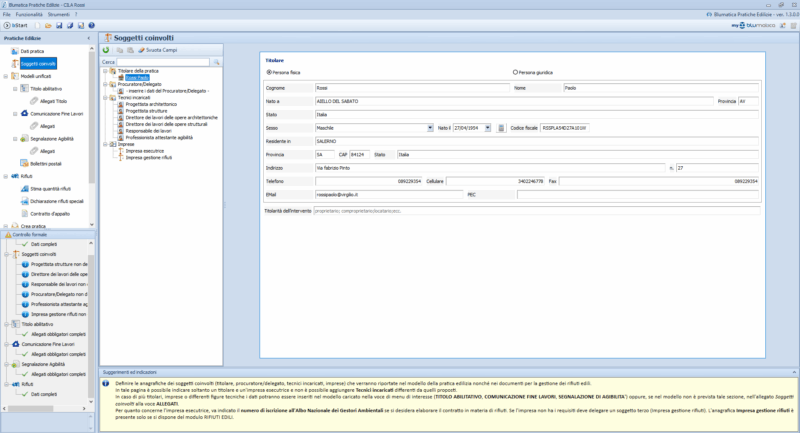The image size is (800, 433).
Task: Click the bStart toolbar button
Action: [x=13, y=24]
